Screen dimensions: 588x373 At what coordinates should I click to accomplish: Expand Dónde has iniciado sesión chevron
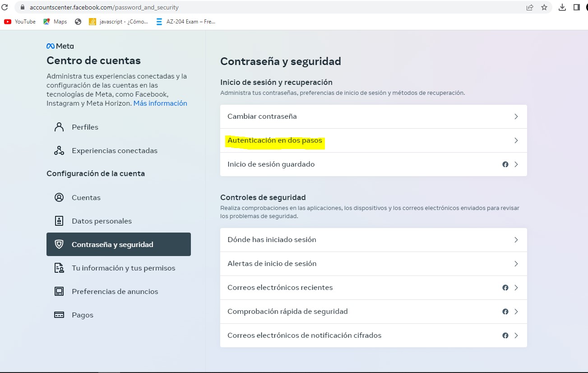click(516, 240)
